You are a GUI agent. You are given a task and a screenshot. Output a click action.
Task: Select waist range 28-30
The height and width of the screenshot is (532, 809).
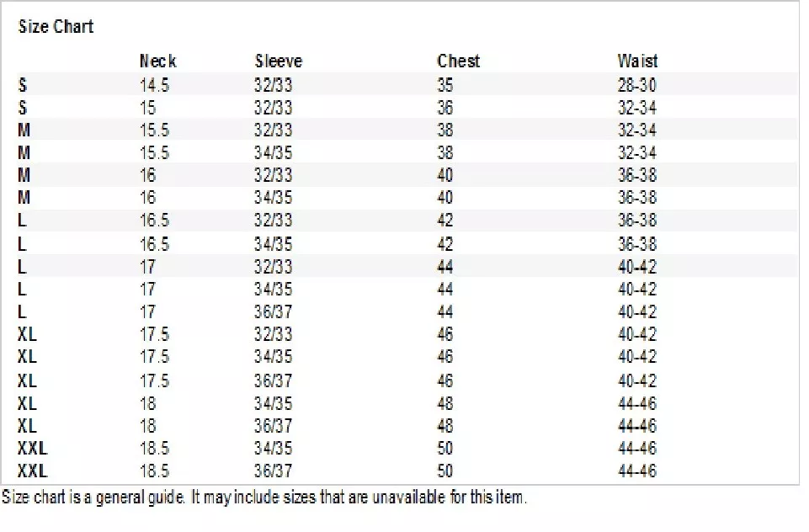coord(636,85)
